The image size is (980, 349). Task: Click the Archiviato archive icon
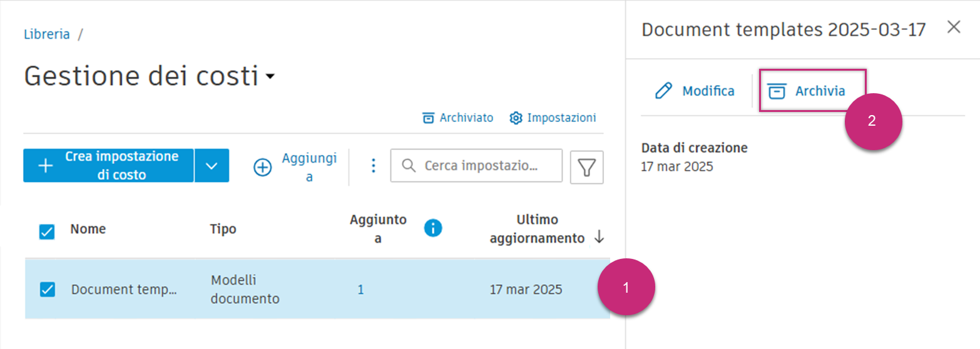coord(429,118)
